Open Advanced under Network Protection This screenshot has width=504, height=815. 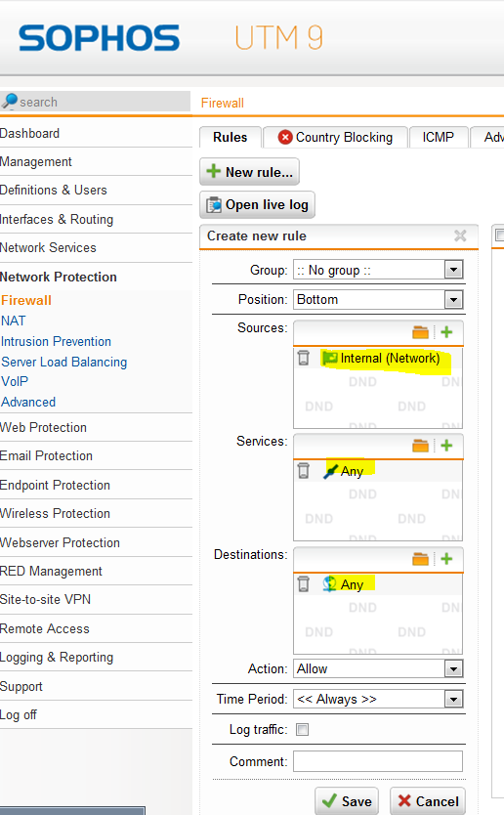pos(28,403)
